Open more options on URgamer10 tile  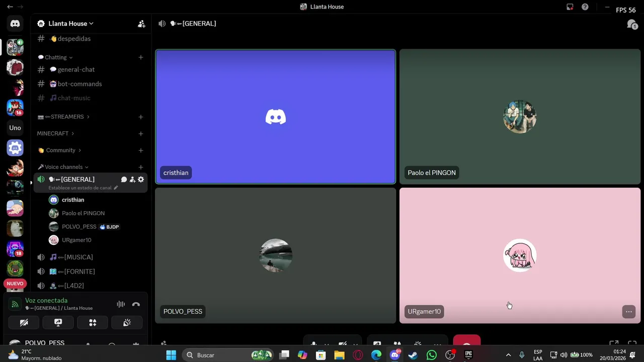629,312
